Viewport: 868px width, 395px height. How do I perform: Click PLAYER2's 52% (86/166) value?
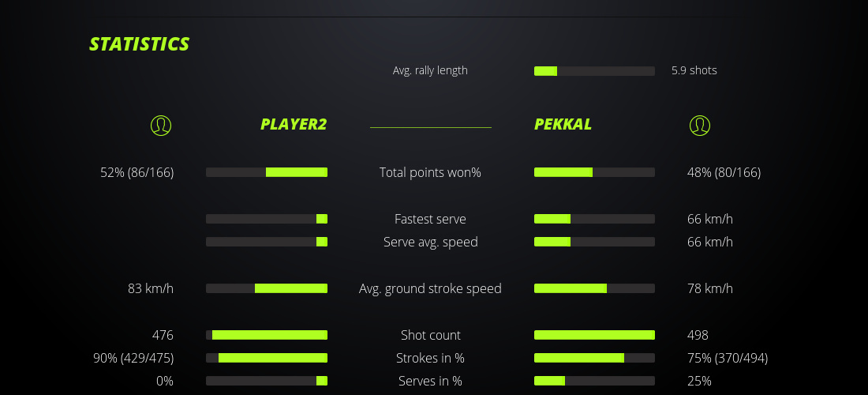click(137, 172)
